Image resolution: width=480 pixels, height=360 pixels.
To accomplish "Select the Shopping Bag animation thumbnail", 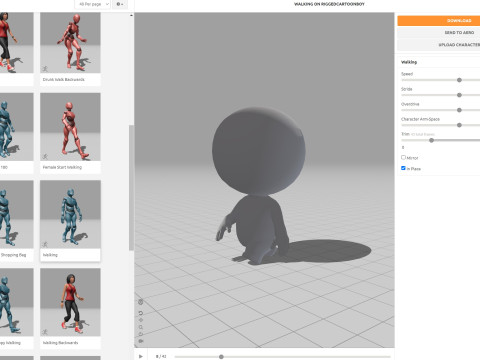I will click(x=17, y=215).
